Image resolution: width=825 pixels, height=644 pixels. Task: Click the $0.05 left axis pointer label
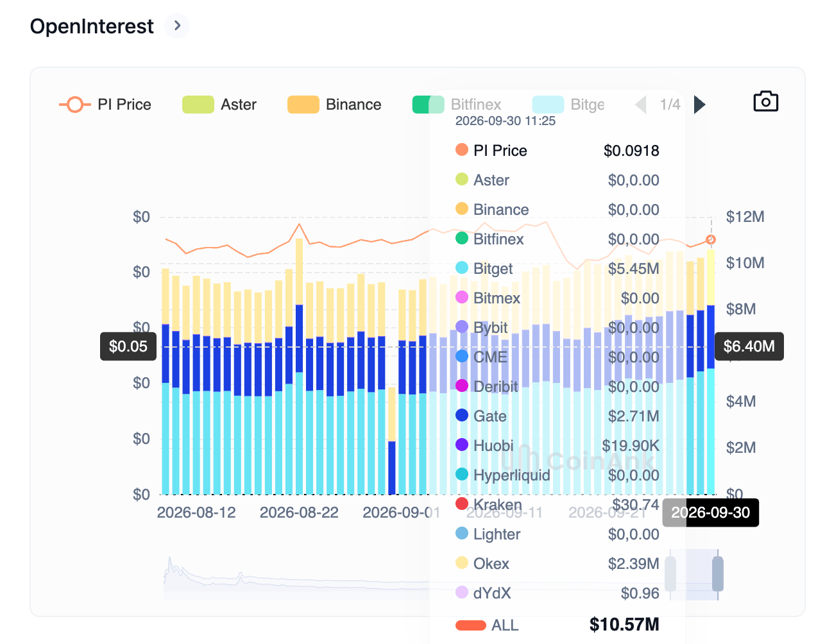click(x=128, y=346)
